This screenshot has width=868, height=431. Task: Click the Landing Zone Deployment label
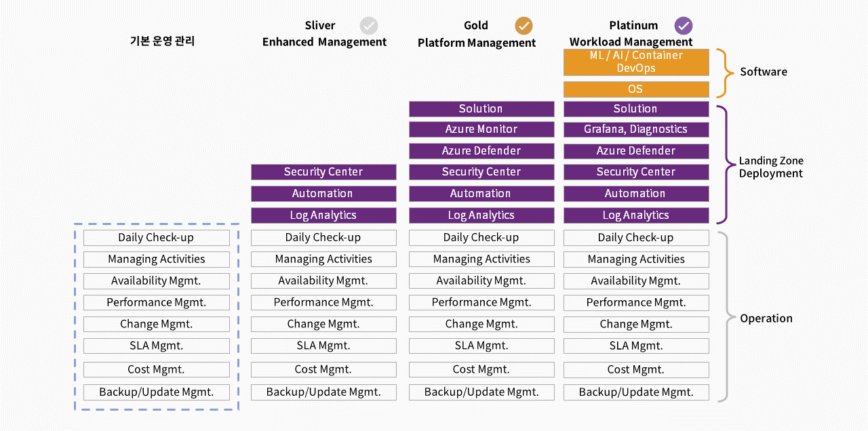pyautogui.click(x=771, y=167)
